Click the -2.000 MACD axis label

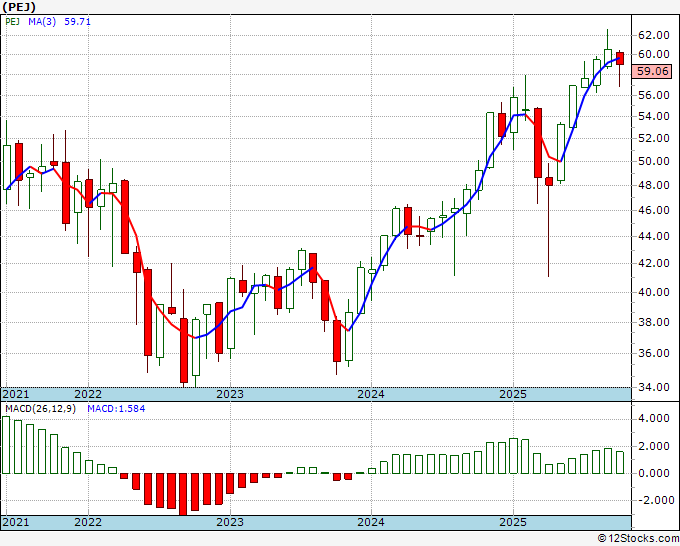[654, 500]
